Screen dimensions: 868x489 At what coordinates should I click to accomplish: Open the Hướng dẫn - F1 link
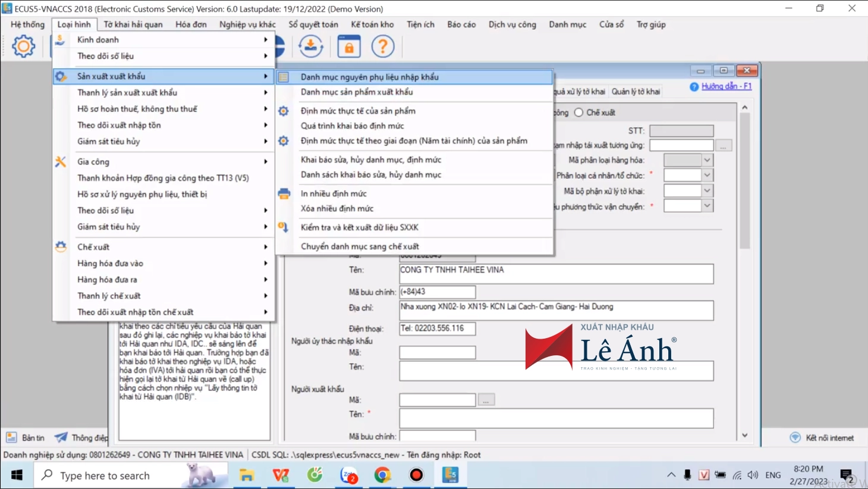726,86
